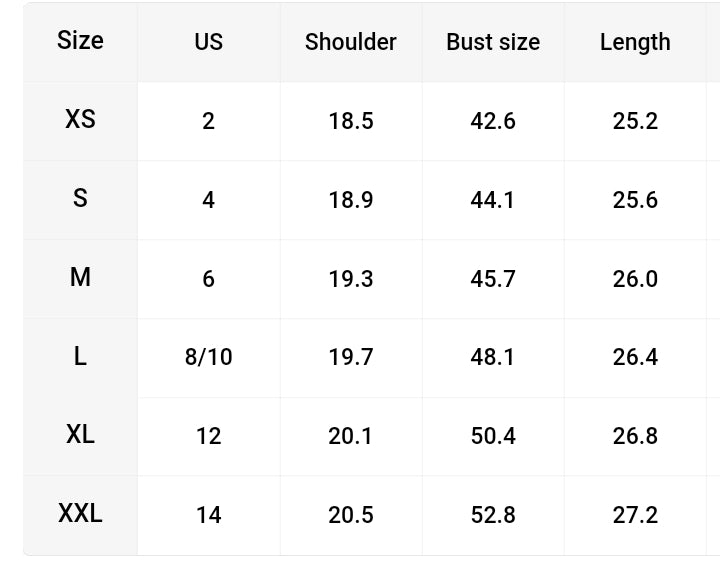720x561 pixels.
Task: Select the XL size row label
Action: pos(80,434)
